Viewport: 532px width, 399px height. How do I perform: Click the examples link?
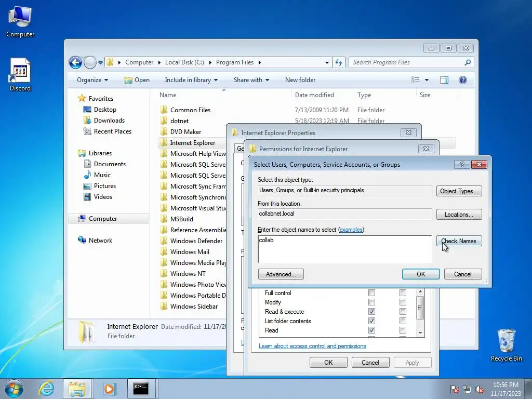(x=351, y=230)
